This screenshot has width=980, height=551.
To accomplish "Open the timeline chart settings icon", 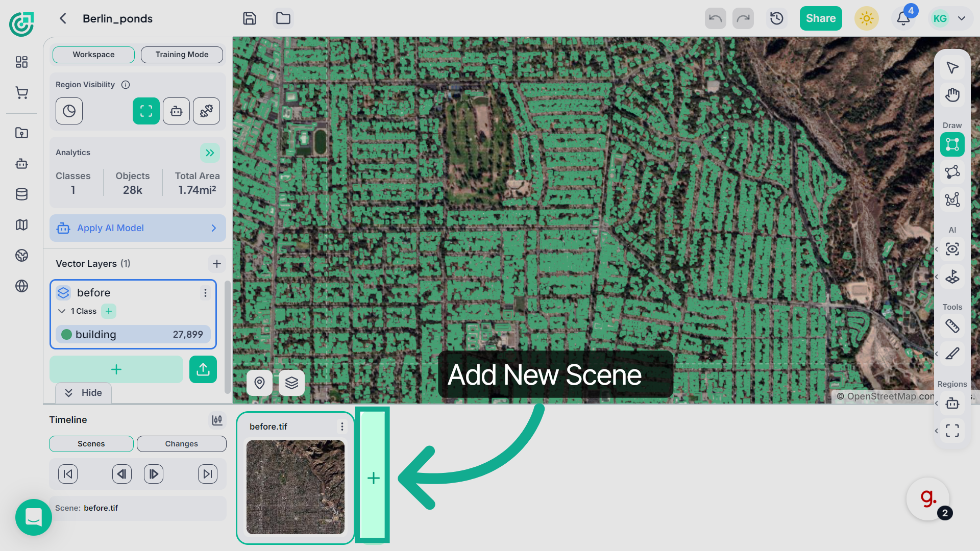I will coord(217,420).
